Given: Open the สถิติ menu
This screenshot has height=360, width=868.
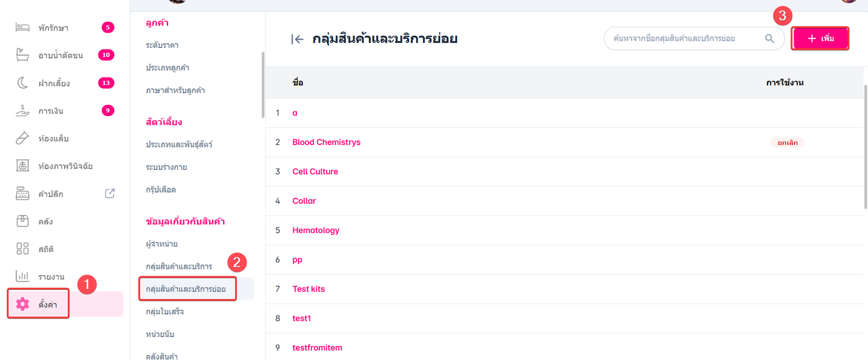Looking at the screenshot, I should click(x=46, y=249).
